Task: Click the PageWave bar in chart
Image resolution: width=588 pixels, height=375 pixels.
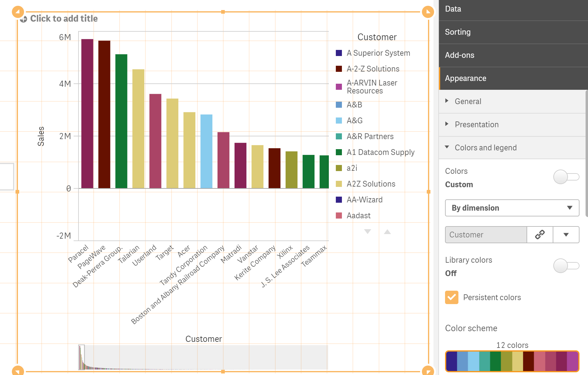Action: pos(104,114)
